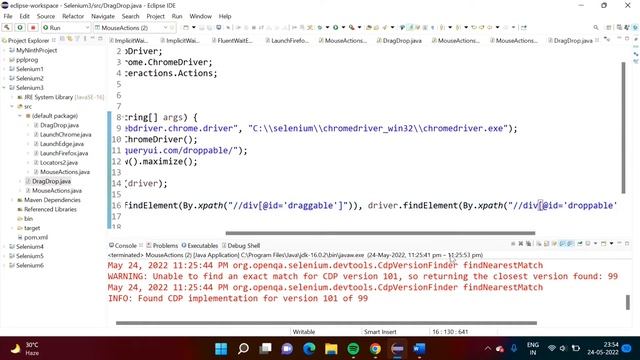Switch to the Debug Shell tab
Viewport: 640px width, 360px height.
(241, 245)
